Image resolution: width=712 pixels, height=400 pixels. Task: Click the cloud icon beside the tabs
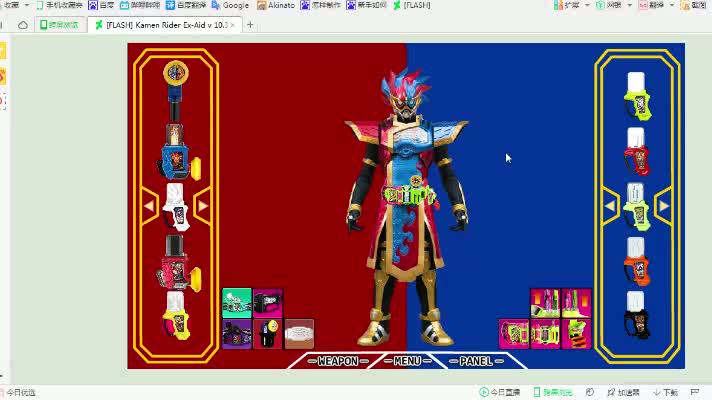pyautogui.click(x=23, y=25)
